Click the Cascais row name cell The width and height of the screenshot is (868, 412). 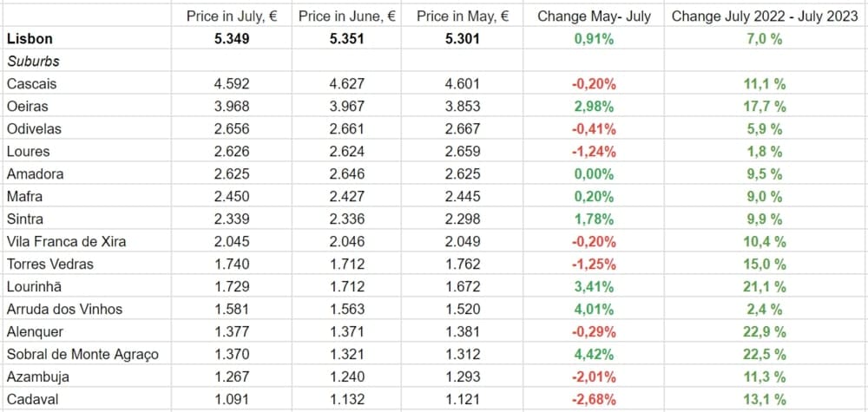(30, 84)
